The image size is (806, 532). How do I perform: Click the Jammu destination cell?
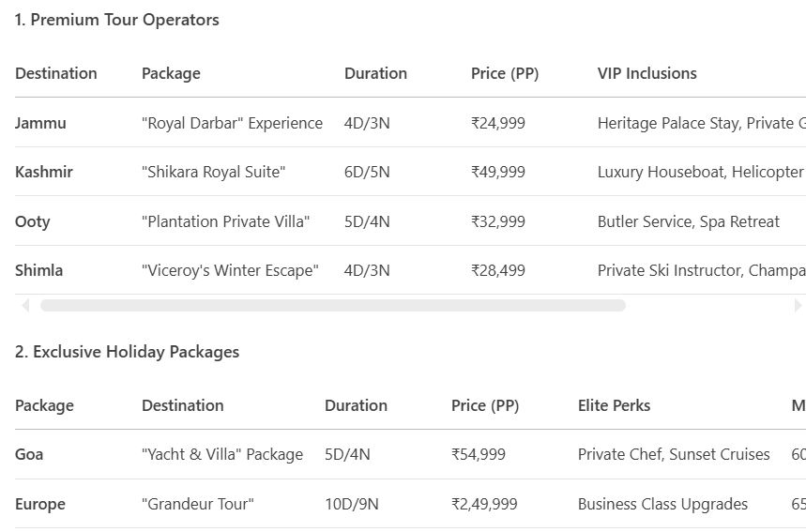(41, 123)
